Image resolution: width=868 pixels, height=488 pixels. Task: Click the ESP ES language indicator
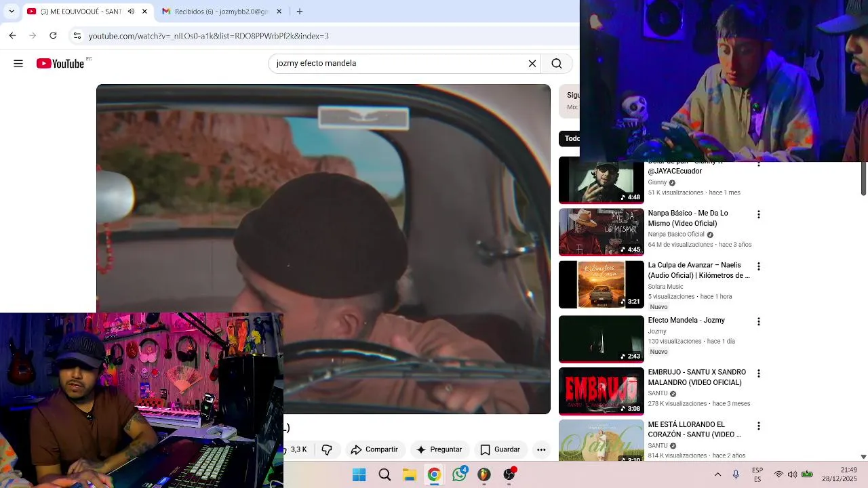pyautogui.click(x=757, y=475)
